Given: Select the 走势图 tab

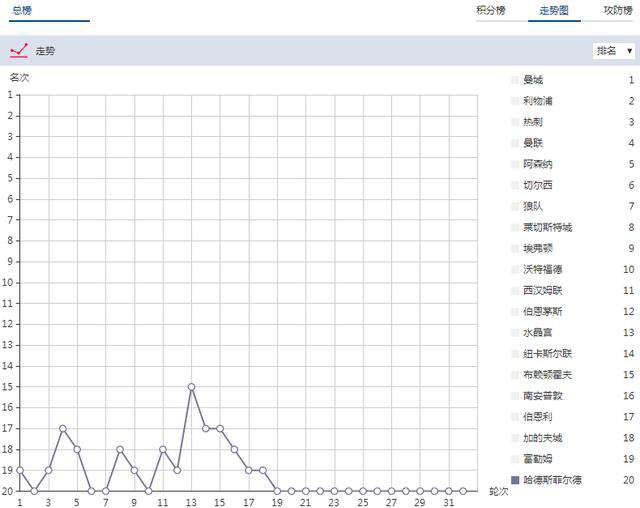Looking at the screenshot, I should pyautogui.click(x=554, y=10).
